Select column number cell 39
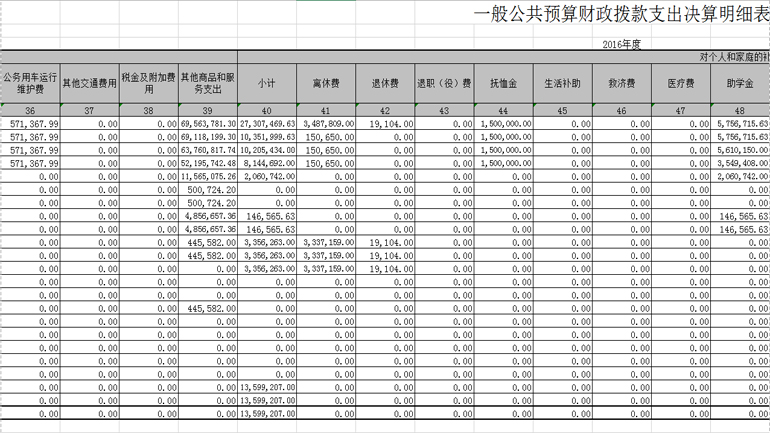 tap(208, 110)
